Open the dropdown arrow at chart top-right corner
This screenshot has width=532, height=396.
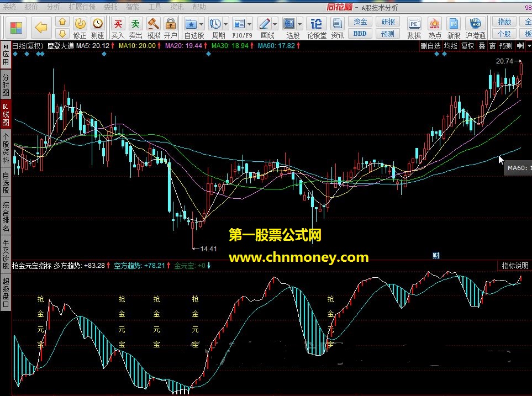[529, 46]
